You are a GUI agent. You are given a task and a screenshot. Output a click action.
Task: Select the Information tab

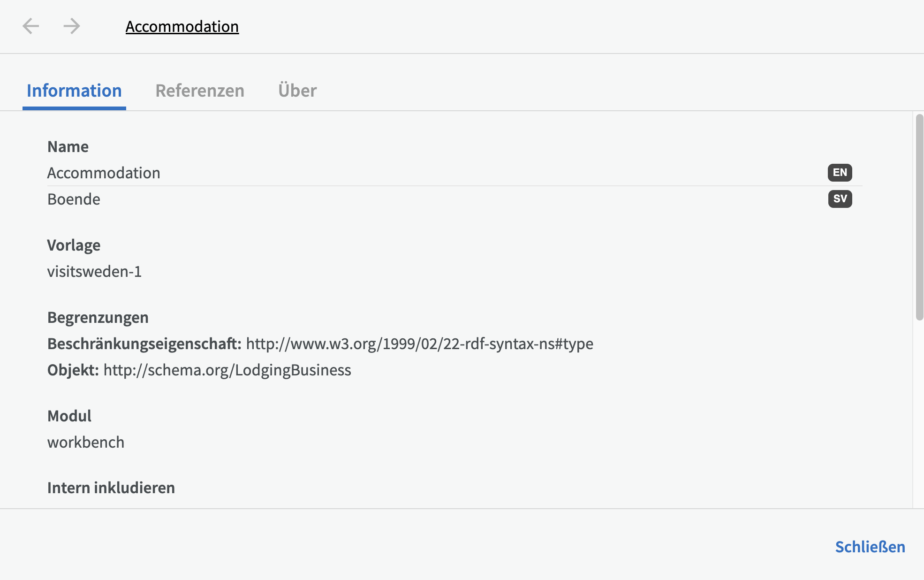[74, 91]
